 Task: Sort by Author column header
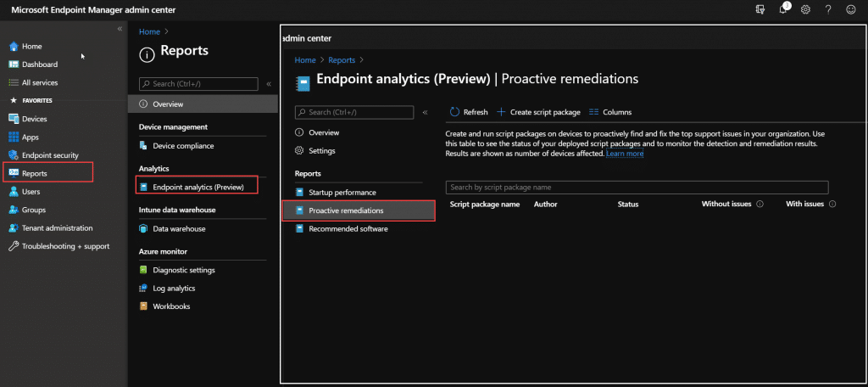[545, 204]
